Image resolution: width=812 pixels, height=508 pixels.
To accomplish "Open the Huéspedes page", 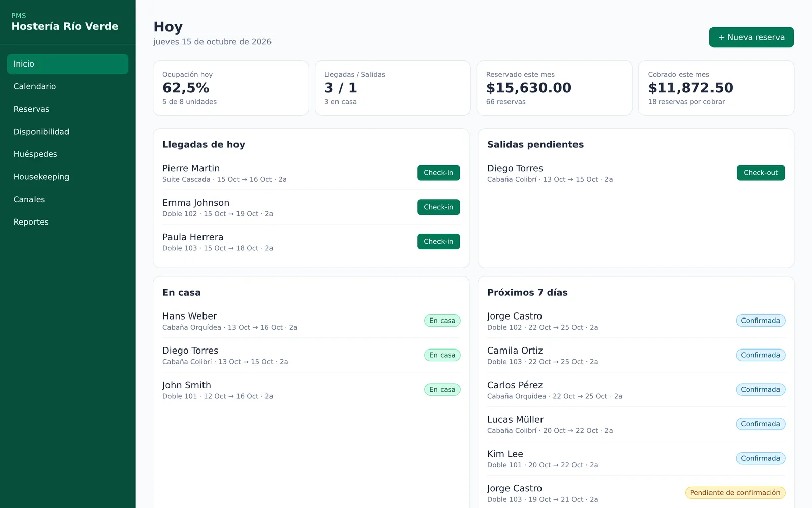I will tap(67, 154).
